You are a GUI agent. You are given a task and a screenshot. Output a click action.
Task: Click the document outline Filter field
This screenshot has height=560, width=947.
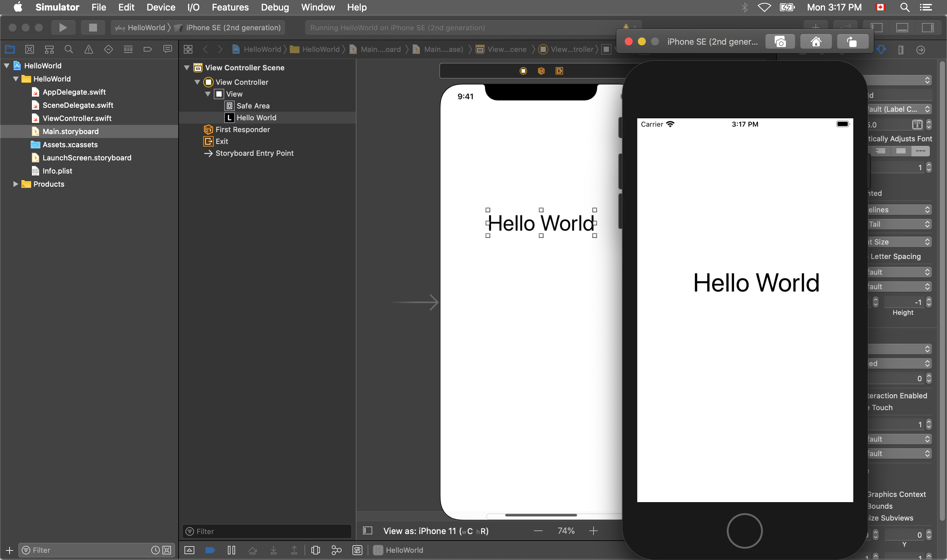(267, 531)
